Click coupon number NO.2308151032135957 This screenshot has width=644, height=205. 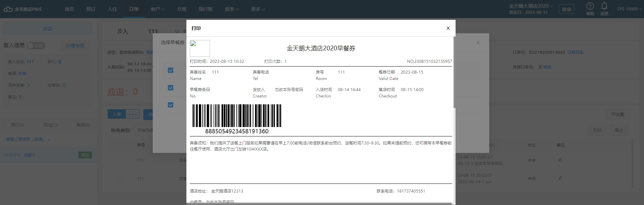(429, 61)
